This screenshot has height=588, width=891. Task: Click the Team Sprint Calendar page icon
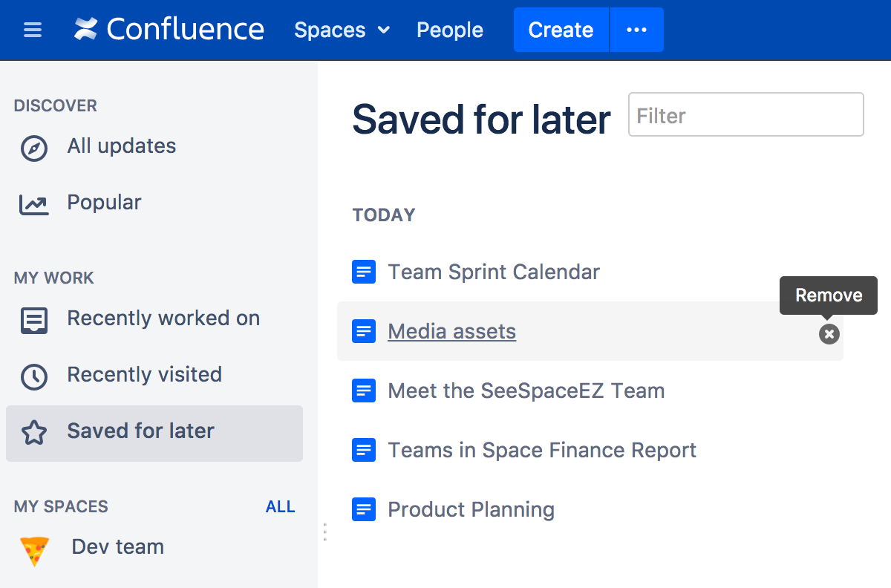coord(363,272)
